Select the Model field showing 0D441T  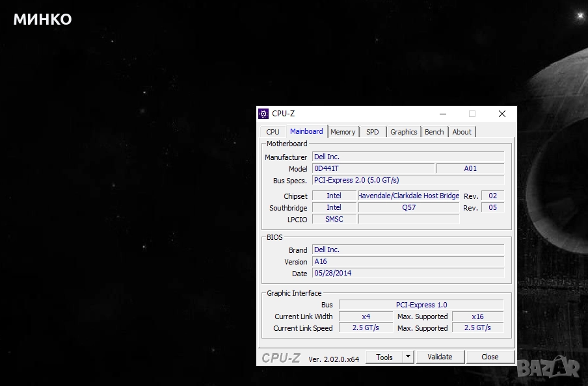[373, 169]
